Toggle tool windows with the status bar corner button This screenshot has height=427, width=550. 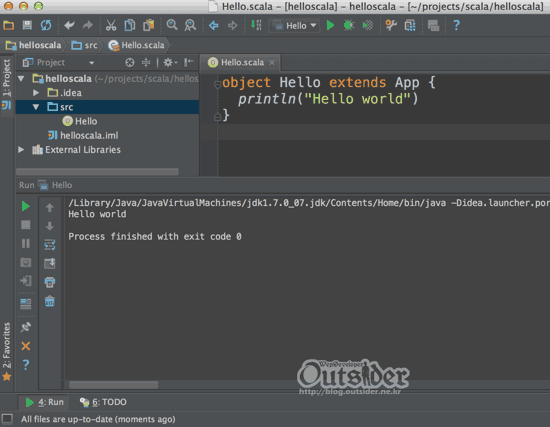click(7, 419)
